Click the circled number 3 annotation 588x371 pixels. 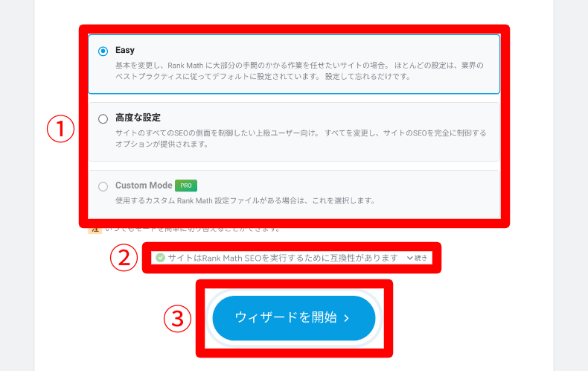tap(177, 318)
